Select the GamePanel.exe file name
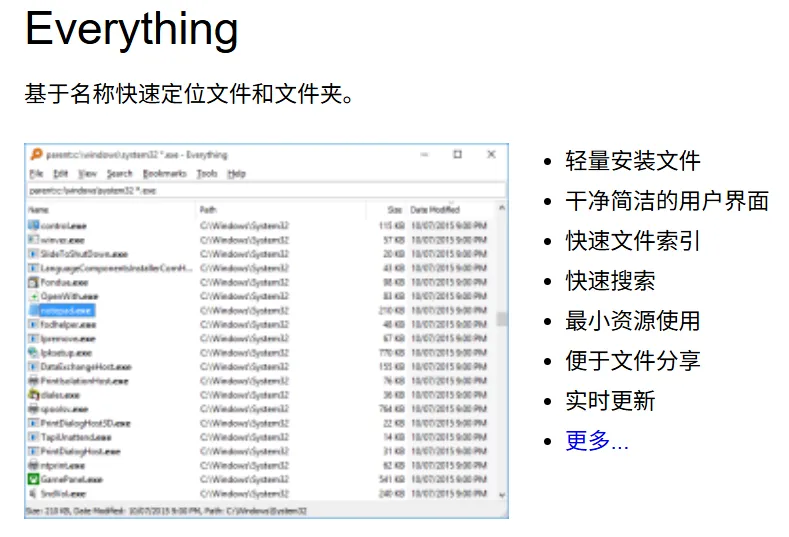 click(71, 480)
